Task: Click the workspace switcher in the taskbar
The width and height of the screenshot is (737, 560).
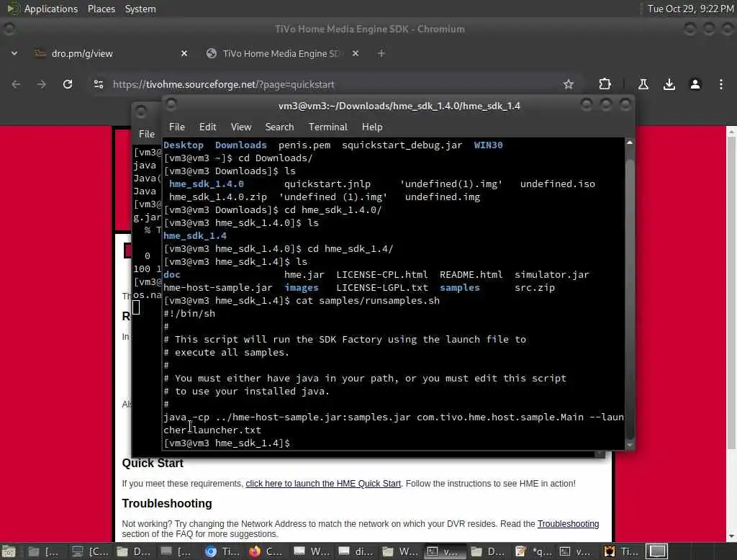Action: point(657,551)
